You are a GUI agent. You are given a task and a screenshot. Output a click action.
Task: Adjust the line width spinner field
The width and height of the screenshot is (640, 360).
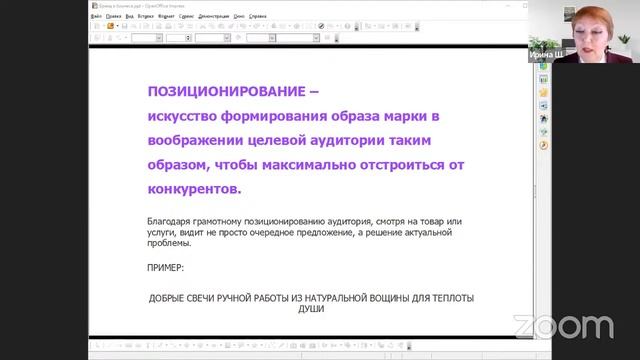click(179, 38)
